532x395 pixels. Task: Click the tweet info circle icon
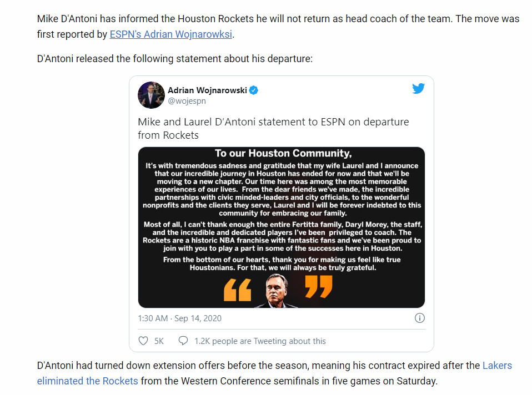tap(420, 318)
